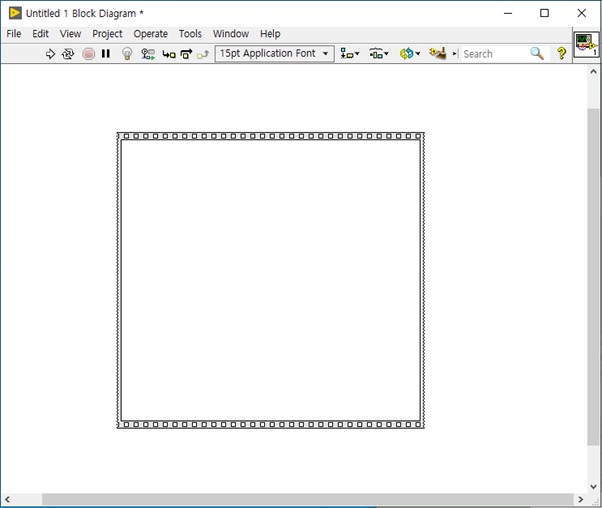Open the Reorder dropdown
602x508 pixels.
point(410,54)
